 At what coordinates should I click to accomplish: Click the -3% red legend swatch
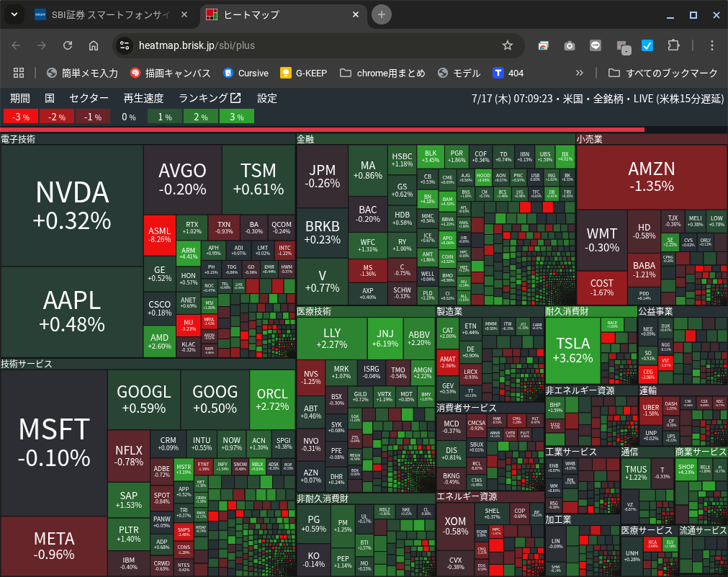tap(20, 117)
